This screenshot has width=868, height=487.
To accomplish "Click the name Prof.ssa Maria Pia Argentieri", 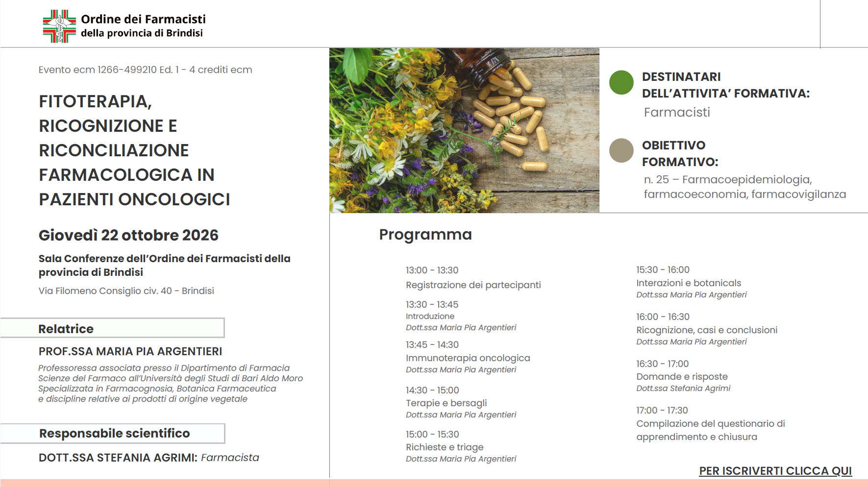I will (x=130, y=351).
